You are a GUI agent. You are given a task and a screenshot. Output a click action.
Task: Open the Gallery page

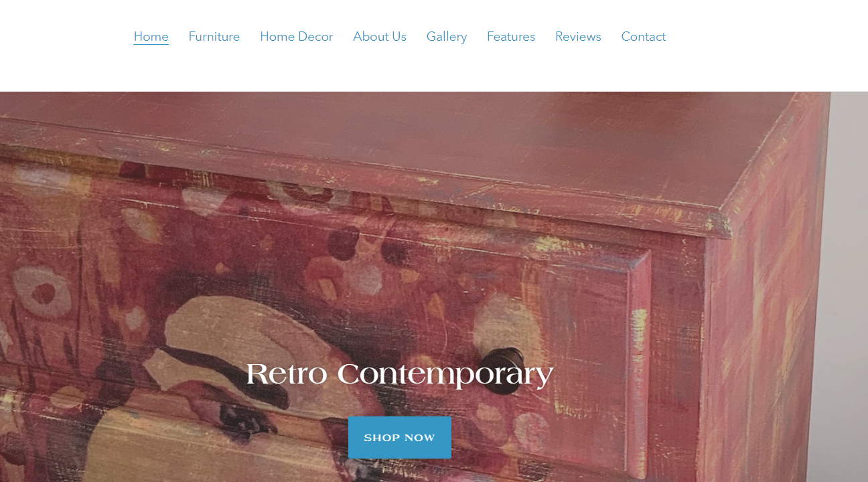[x=447, y=37]
